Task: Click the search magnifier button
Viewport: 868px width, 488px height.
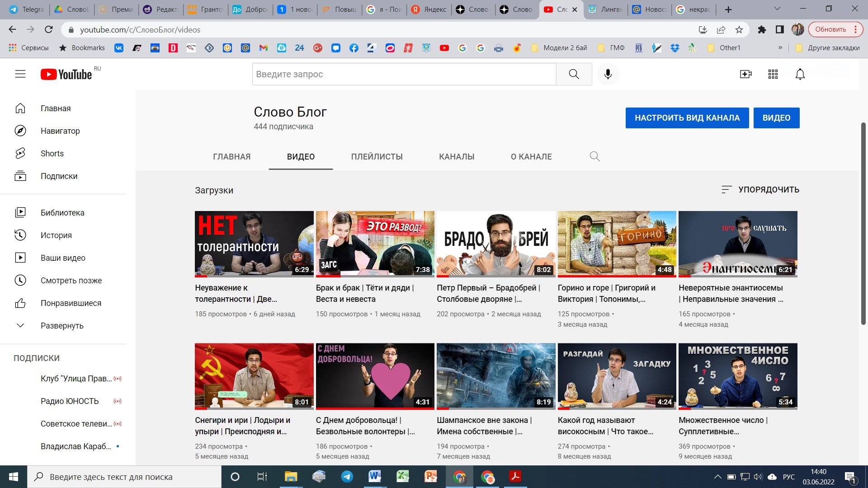Action: [574, 74]
